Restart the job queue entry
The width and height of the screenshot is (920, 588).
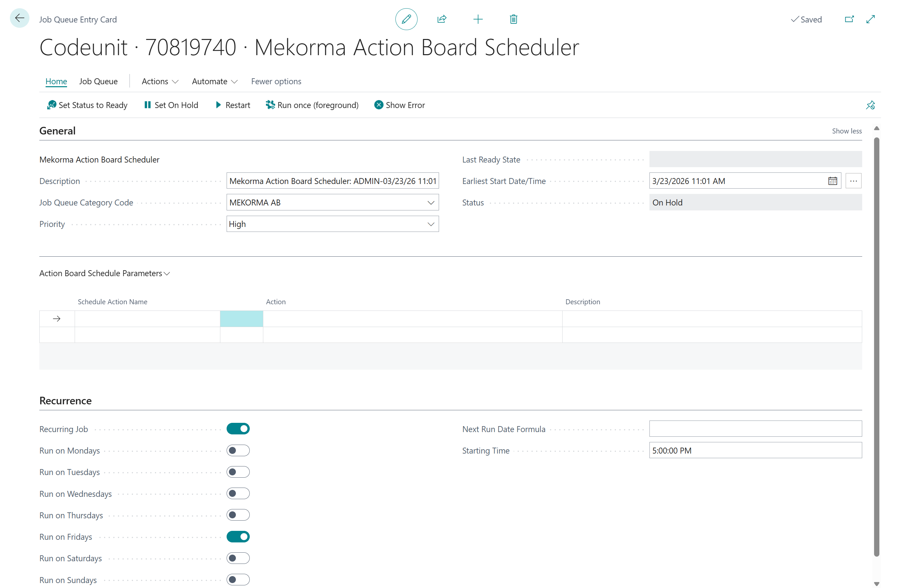pos(233,105)
